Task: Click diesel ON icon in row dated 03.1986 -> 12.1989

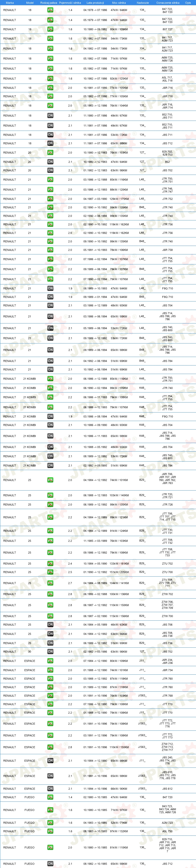Action: (50, 306)
